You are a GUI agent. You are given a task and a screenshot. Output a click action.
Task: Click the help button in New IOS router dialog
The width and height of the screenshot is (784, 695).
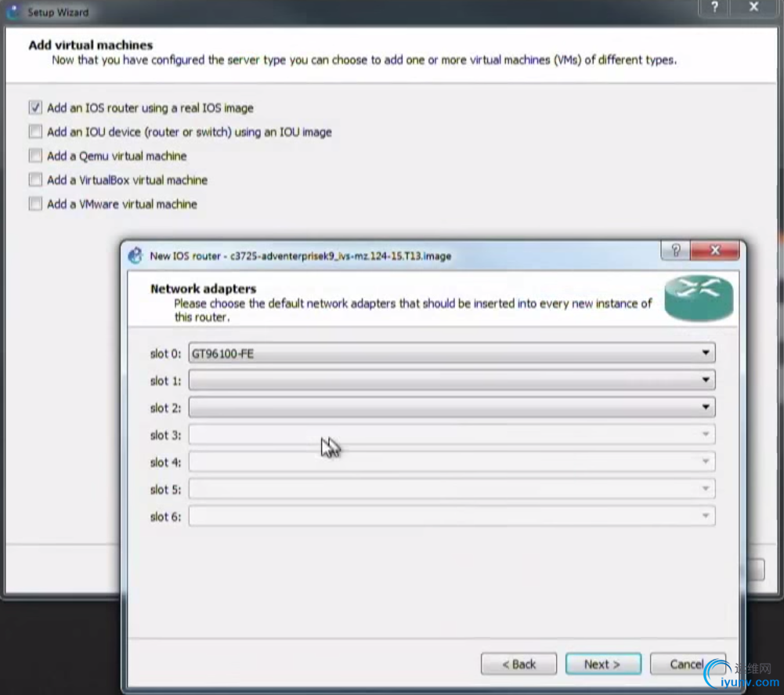[675, 250]
